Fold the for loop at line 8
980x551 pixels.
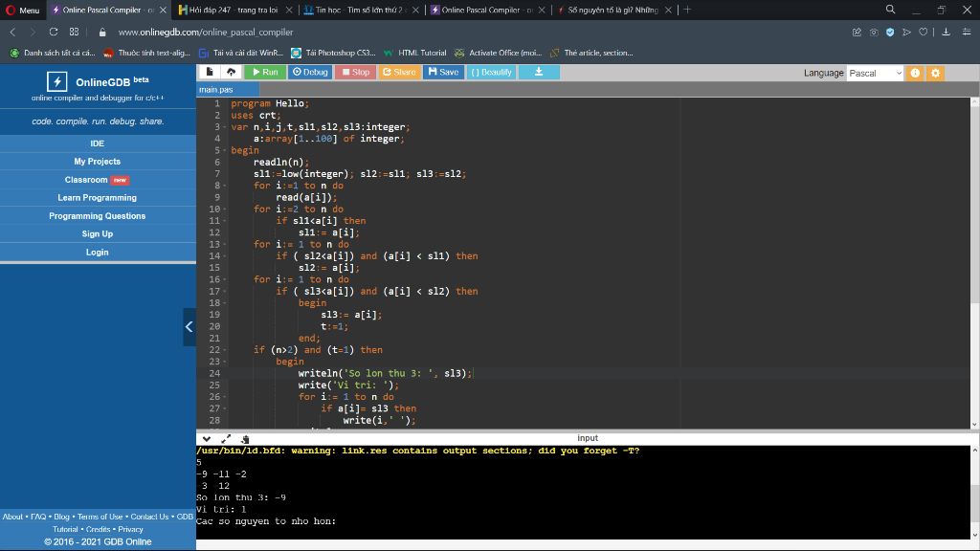pyautogui.click(x=225, y=186)
